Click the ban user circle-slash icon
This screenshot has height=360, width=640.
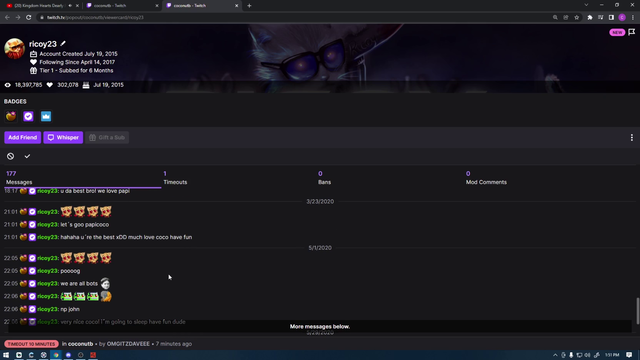(11, 156)
